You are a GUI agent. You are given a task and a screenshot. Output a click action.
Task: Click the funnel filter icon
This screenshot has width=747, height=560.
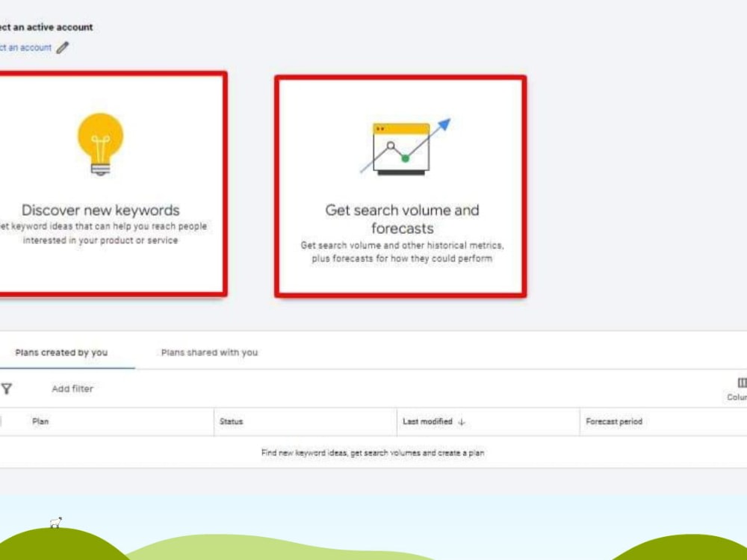[x=7, y=389]
